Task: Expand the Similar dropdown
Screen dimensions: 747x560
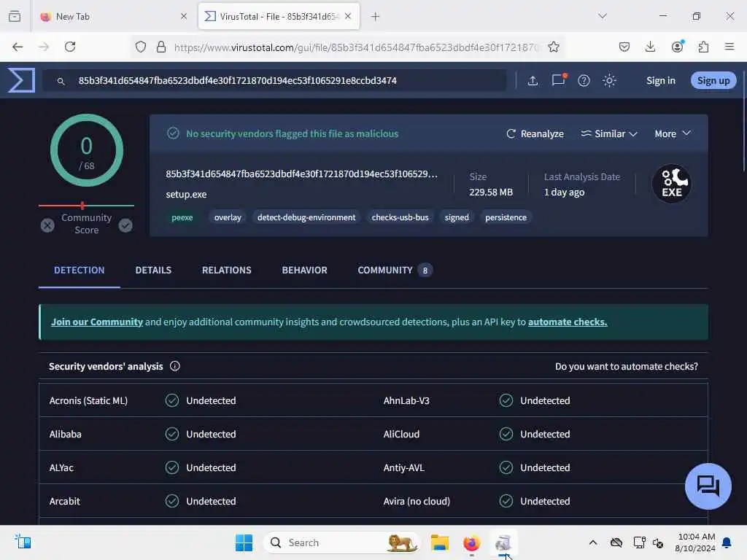Action: point(609,134)
